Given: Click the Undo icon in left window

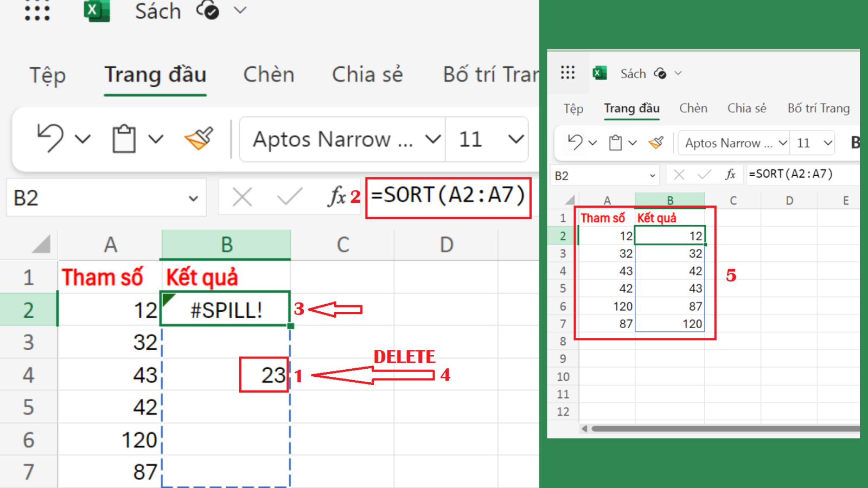Looking at the screenshot, I should coord(50,138).
